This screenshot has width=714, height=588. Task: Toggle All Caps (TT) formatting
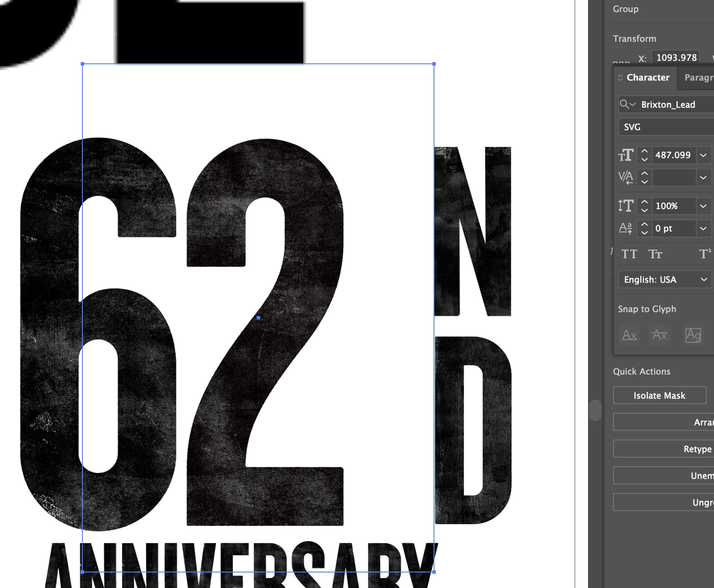tap(629, 254)
